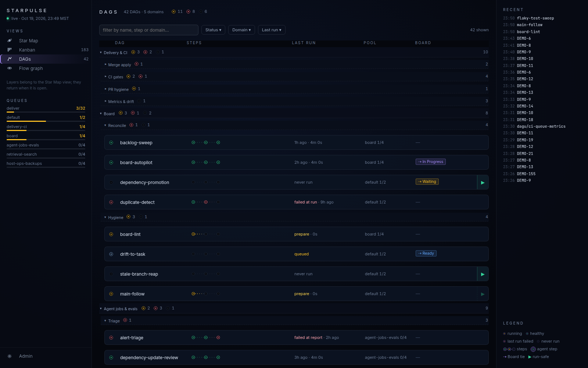The image size is (588, 368).
Task: Click main-follow running status icon
Action: [111, 294]
